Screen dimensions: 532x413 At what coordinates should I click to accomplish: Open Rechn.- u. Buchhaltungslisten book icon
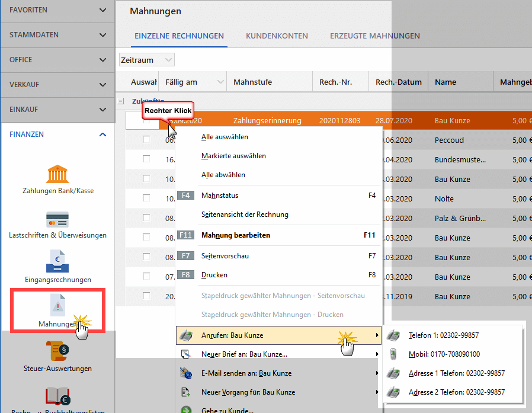(57, 396)
